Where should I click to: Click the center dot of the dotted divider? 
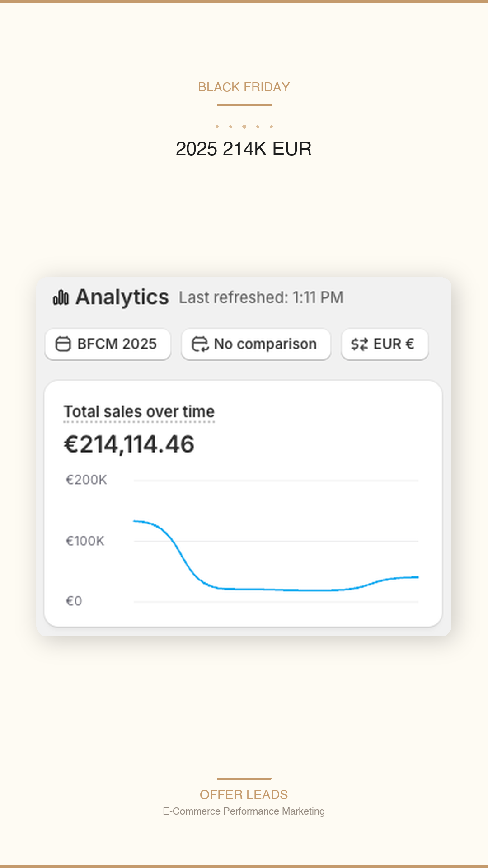pyautogui.click(x=244, y=127)
